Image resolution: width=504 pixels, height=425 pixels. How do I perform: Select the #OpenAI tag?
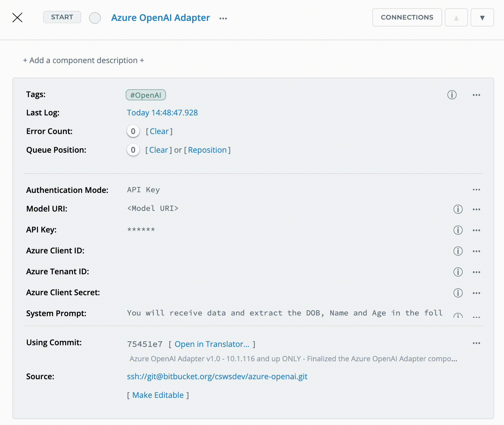[x=146, y=95]
